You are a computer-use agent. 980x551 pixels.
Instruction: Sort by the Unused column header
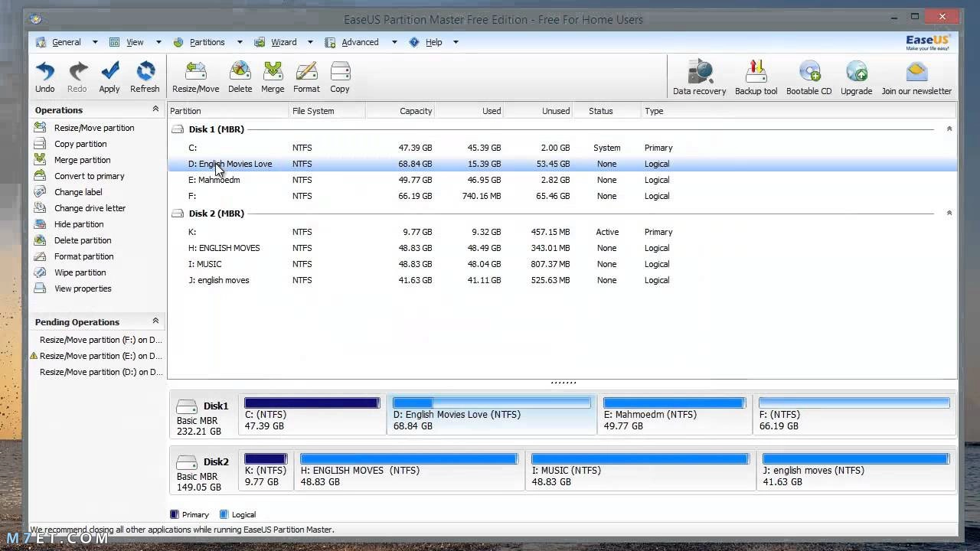click(538, 111)
